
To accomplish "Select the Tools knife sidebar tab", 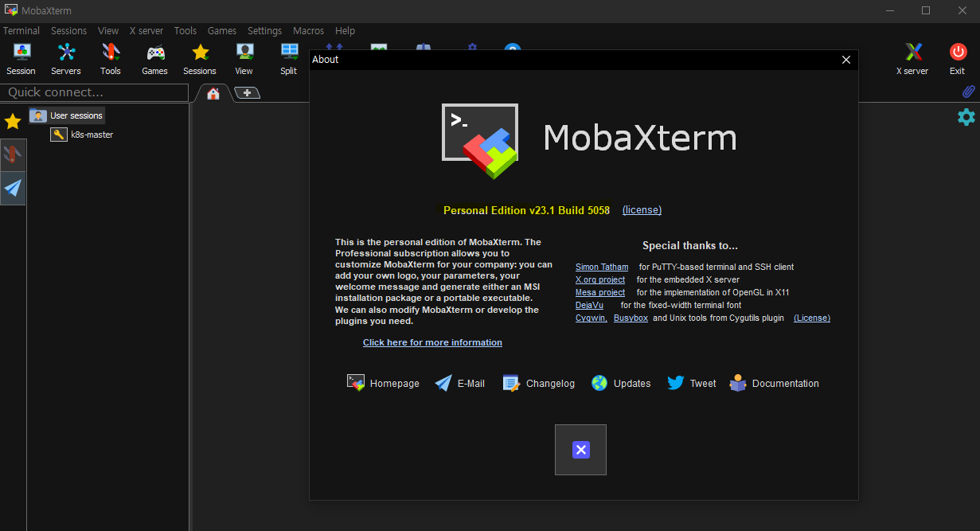I will (x=13, y=155).
